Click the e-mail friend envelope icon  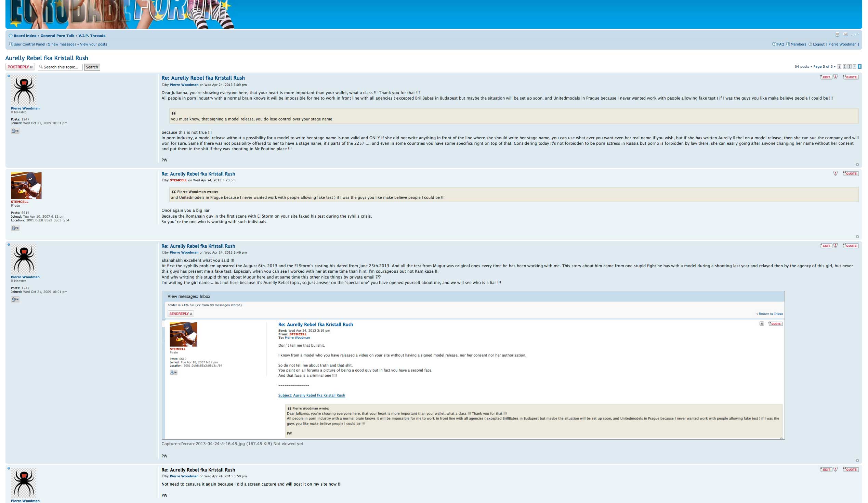tap(845, 35)
